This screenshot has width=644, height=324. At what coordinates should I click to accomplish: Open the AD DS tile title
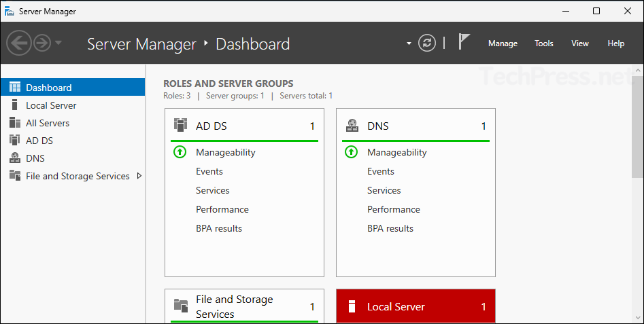coord(211,126)
